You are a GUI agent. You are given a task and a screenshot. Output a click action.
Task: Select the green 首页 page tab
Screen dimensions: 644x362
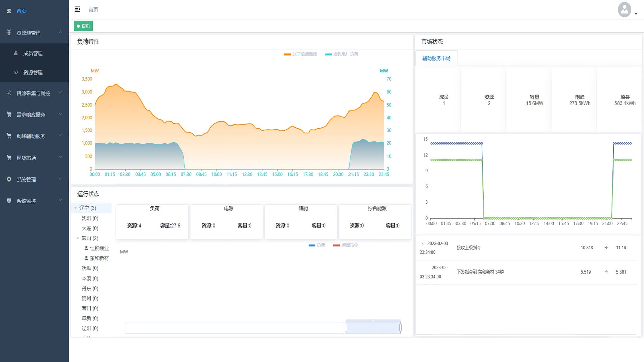[x=83, y=26]
